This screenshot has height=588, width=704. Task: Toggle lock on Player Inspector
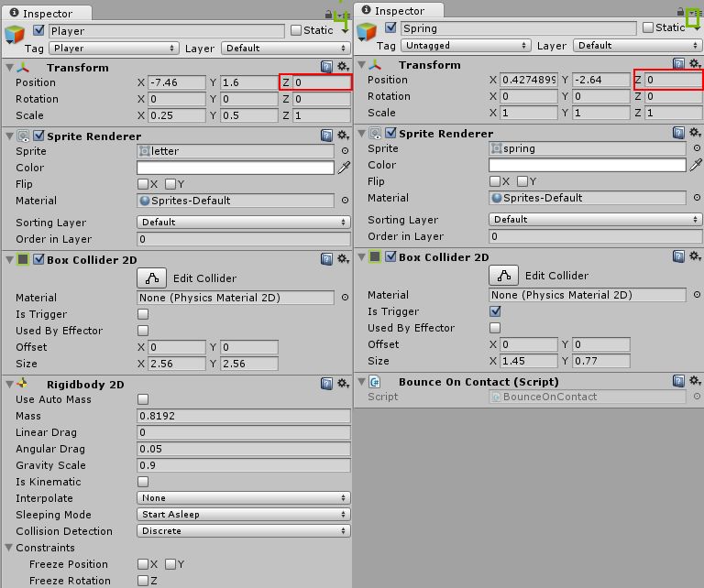coord(329,15)
